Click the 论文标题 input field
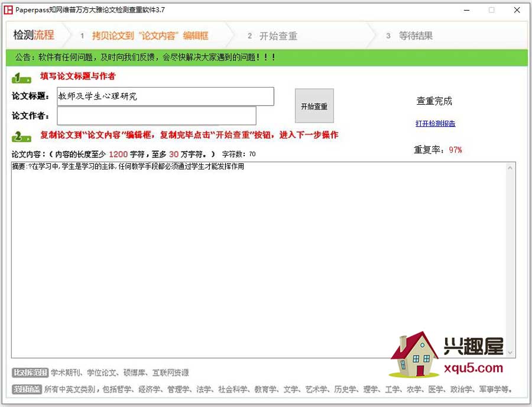532x407 pixels. (166, 96)
